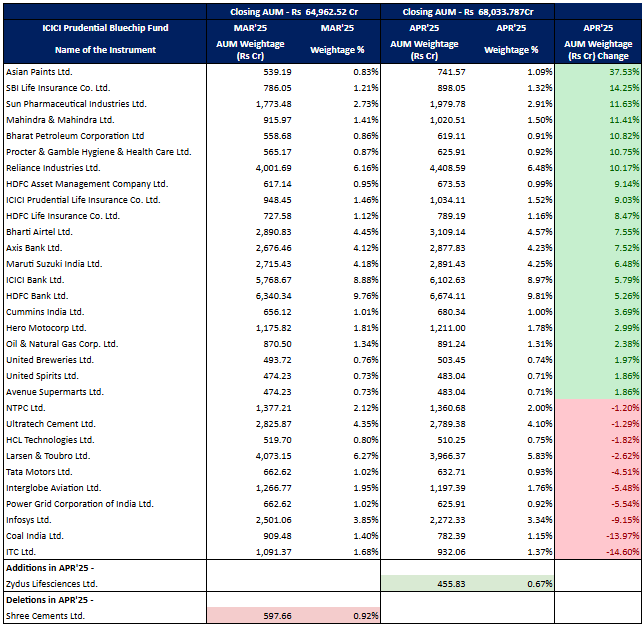This screenshot has height=625, width=643.
Task: Select the ICICI Prudential Bluechip Fund header
Action: pos(105,28)
